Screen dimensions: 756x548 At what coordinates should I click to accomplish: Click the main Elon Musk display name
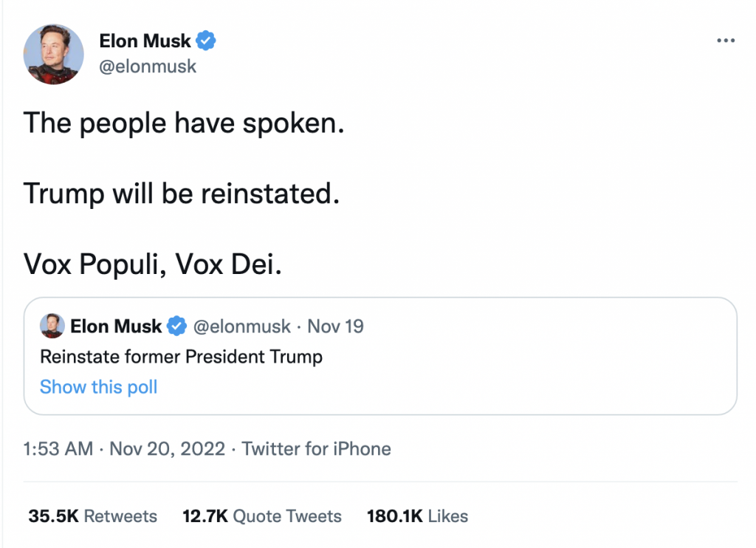click(x=145, y=41)
